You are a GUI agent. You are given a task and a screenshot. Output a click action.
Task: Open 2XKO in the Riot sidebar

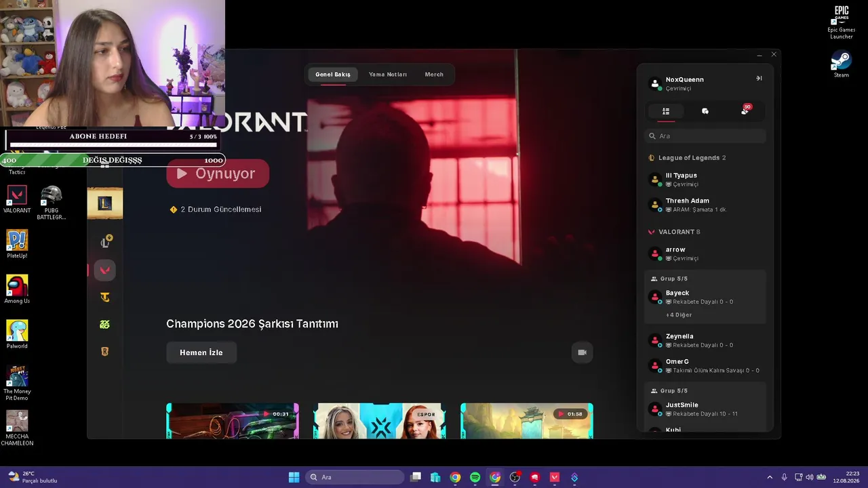coord(104,325)
